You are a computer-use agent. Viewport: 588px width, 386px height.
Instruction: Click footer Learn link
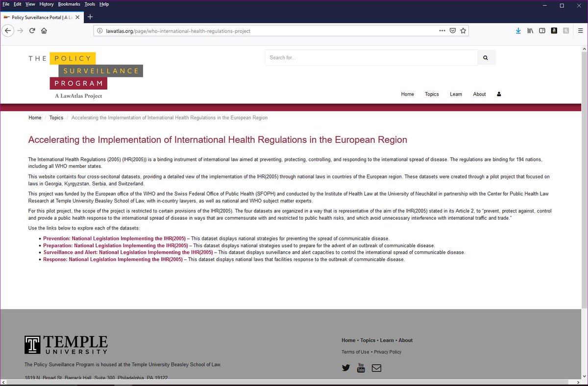pyautogui.click(x=387, y=340)
